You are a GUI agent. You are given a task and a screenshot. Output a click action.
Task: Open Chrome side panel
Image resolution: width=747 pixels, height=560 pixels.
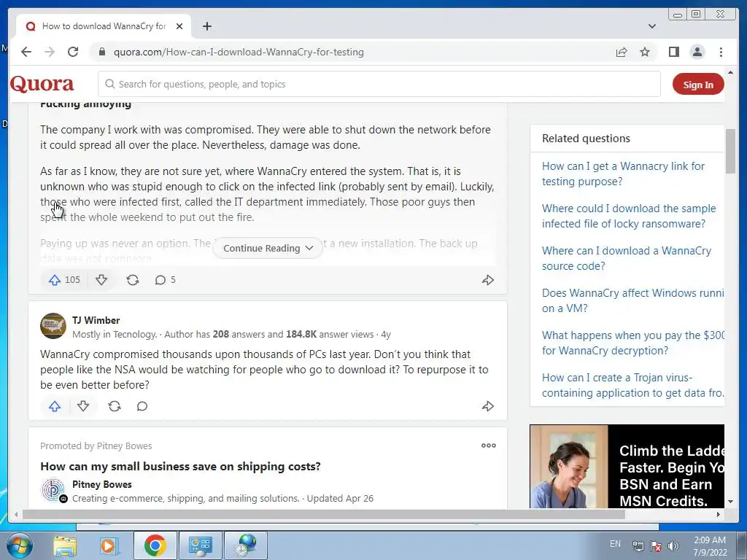673,52
